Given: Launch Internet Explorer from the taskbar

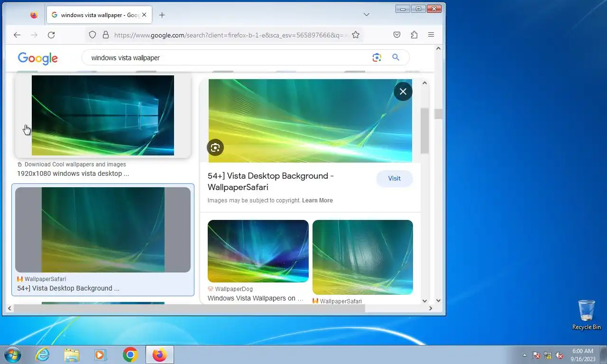Looking at the screenshot, I should click(43, 355).
